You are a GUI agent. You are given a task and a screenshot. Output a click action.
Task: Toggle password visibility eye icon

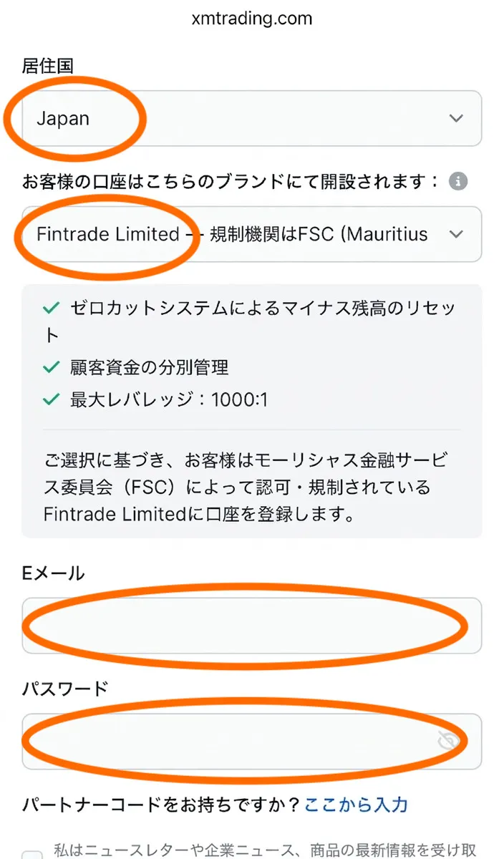tap(448, 742)
